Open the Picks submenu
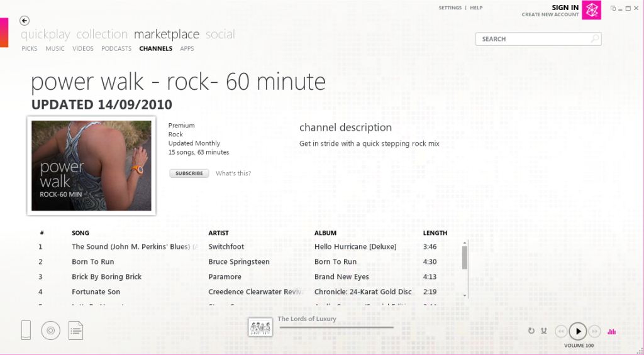Screen dimensions: 644x355 pos(30,48)
